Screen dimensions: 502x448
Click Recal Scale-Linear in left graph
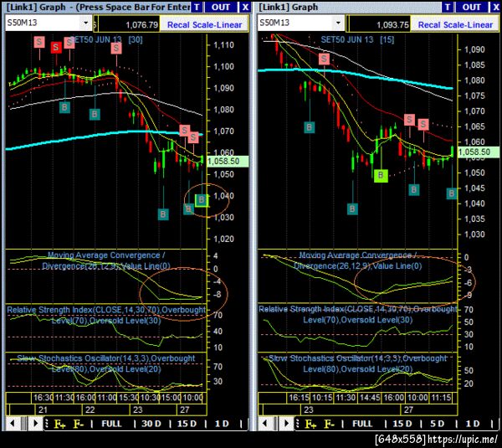click(x=205, y=24)
